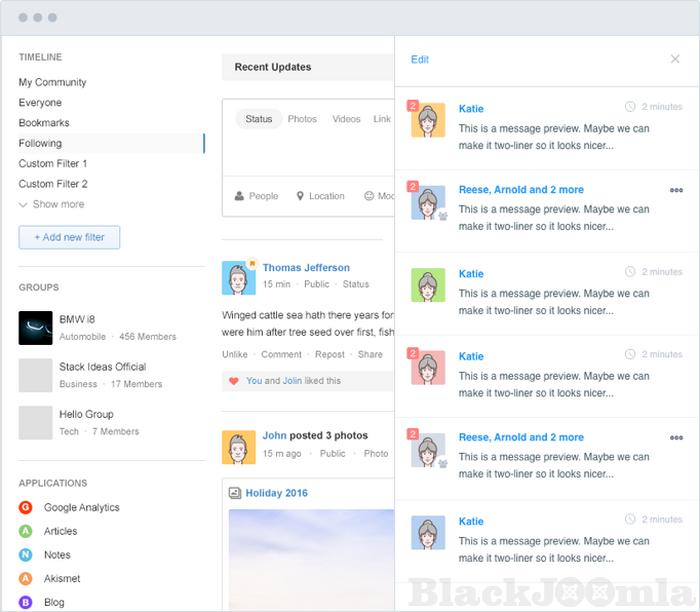Expand Show more timeline filters
The height and width of the screenshot is (612, 700).
click(x=51, y=204)
